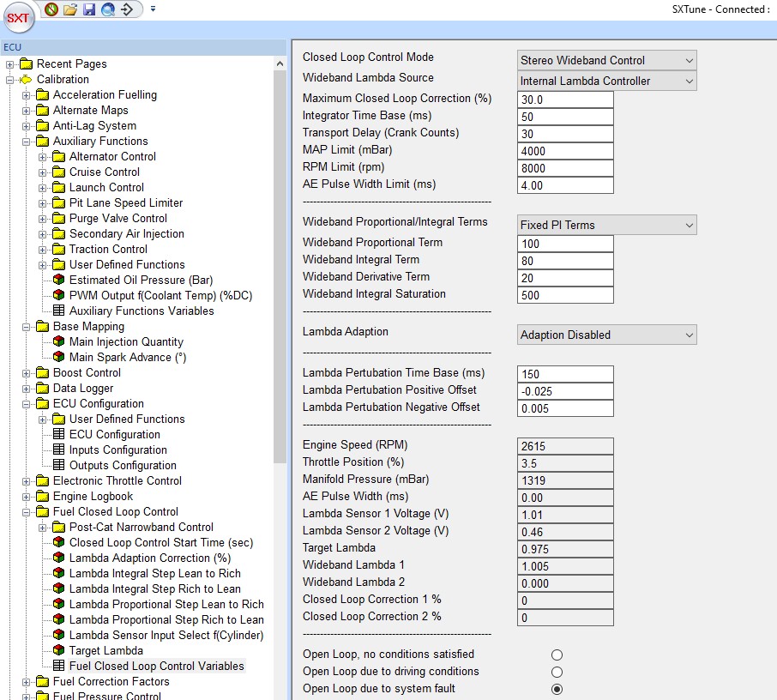The width and height of the screenshot is (777, 700).
Task: Select Open Loop due to driving conditions
Action: [x=557, y=672]
